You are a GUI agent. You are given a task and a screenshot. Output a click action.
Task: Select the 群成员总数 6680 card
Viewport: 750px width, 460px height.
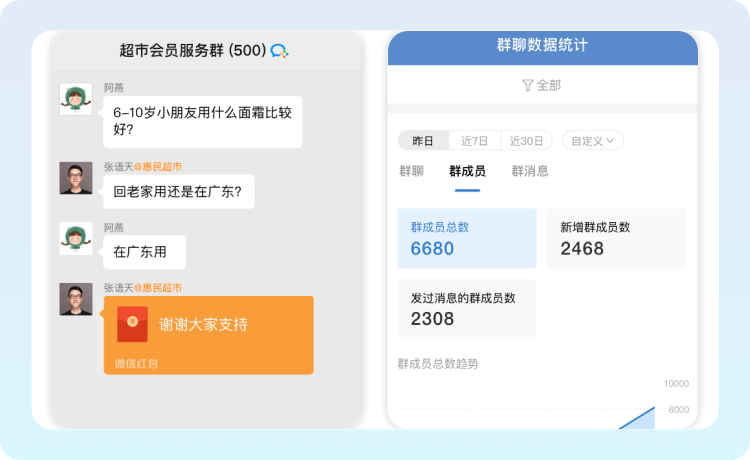click(x=467, y=238)
